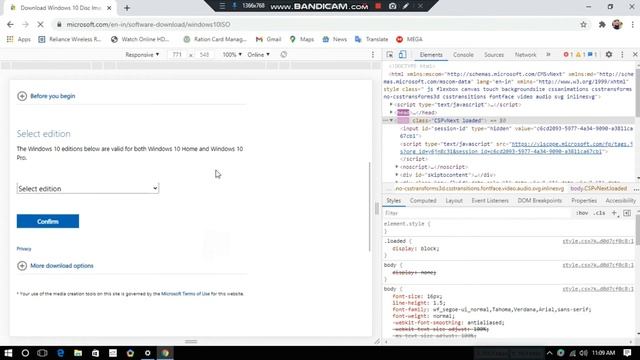The image size is (640, 360).
Task: Close the DevTools panel
Action: pos(635,55)
